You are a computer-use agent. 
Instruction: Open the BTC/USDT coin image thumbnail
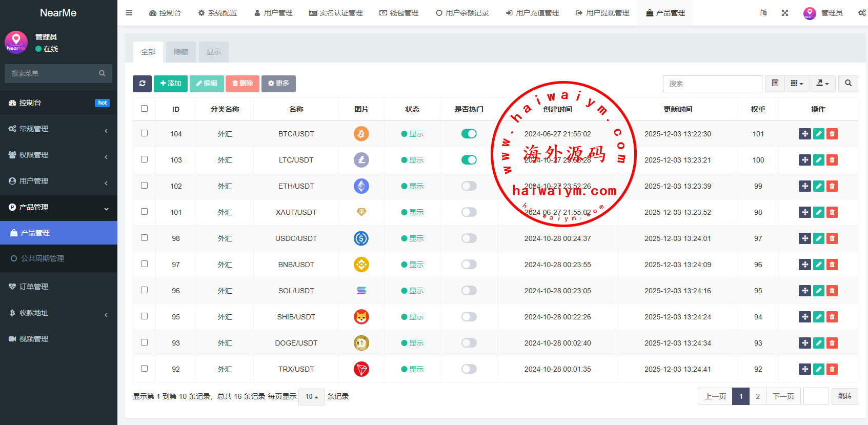point(361,134)
